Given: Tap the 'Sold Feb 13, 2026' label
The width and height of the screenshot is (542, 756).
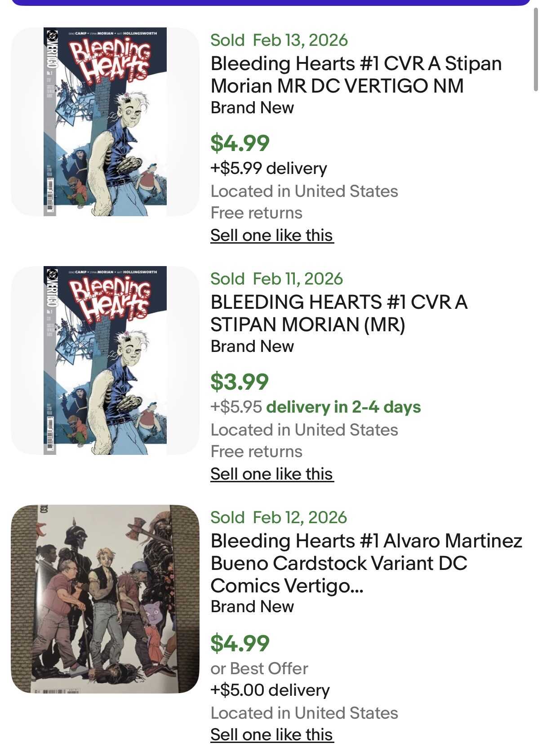Looking at the screenshot, I should (279, 40).
